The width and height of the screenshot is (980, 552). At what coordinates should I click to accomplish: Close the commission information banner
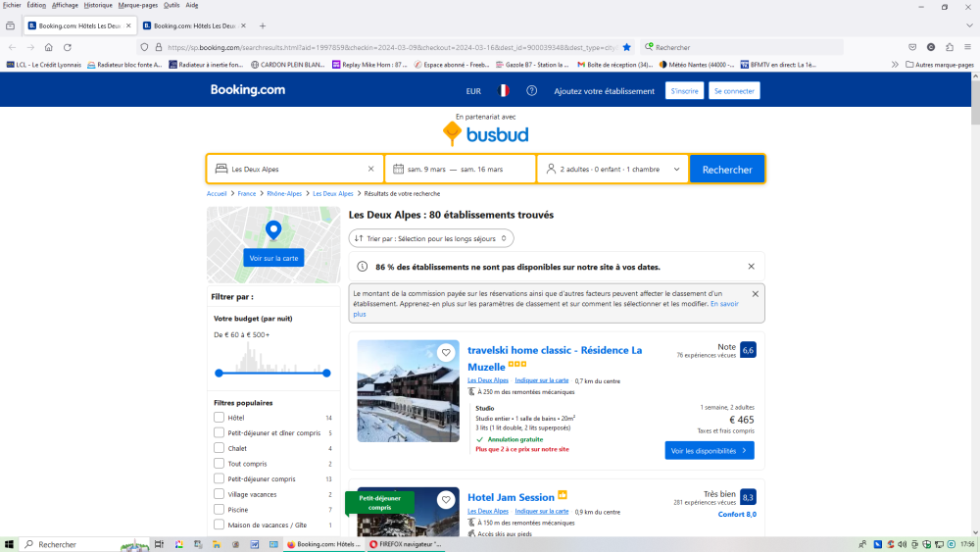(755, 293)
